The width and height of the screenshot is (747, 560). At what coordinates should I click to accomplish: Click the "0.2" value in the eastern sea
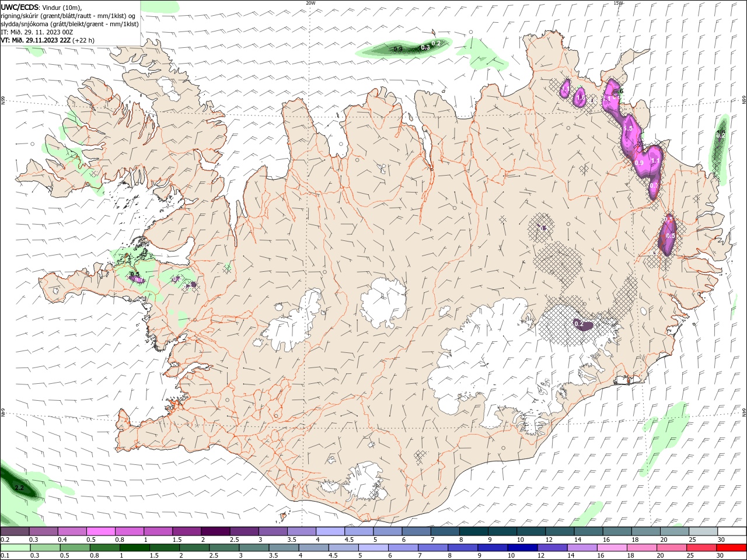tap(721, 135)
